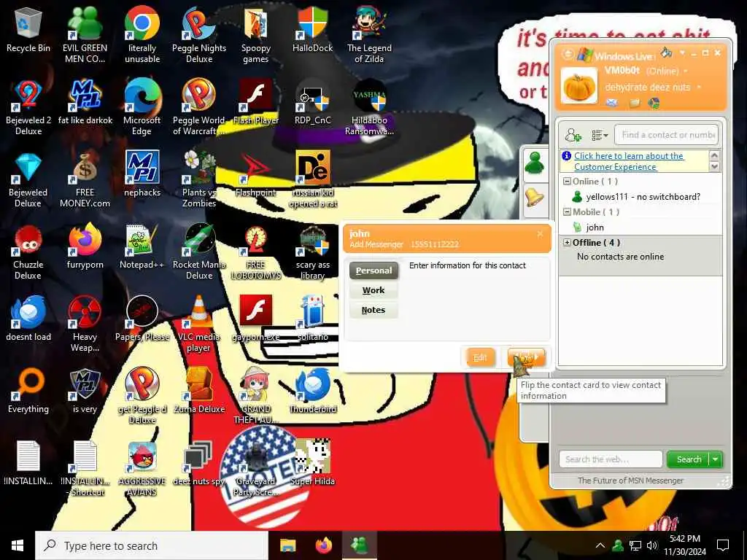
Task: Open the Notepad++ shortcut
Action: 142,247
